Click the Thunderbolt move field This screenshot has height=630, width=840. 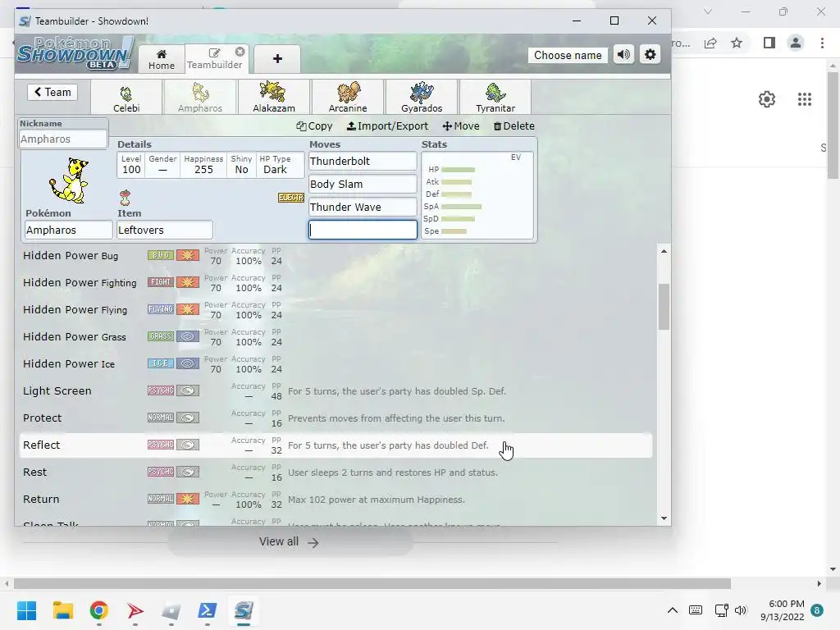point(363,162)
